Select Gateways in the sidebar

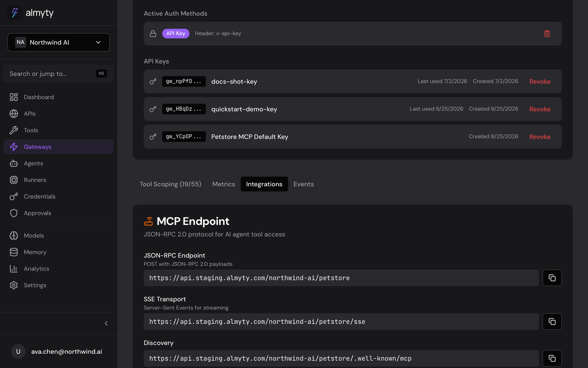coord(59,147)
